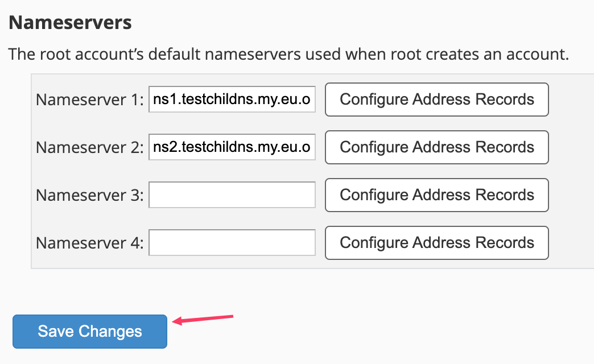The height and width of the screenshot is (364, 594).
Task: Open Configure Address Records for Nameserver 2
Action: pyautogui.click(x=436, y=147)
